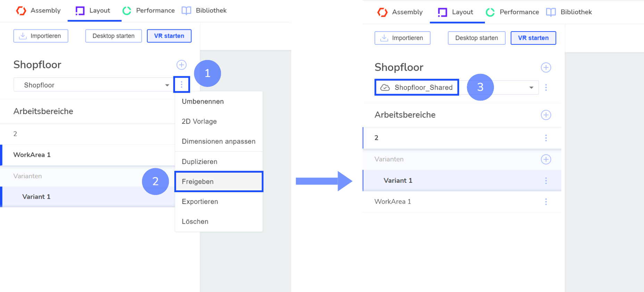
Task: Expand the Shopfloor_Shared dropdown arrow
Action: point(531,87)
